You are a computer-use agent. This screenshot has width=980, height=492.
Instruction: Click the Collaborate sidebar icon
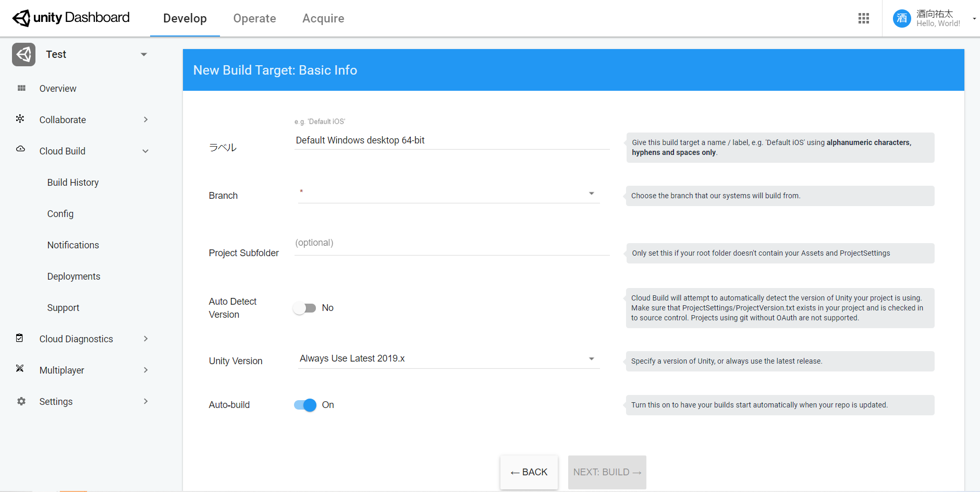click(20, 119)
